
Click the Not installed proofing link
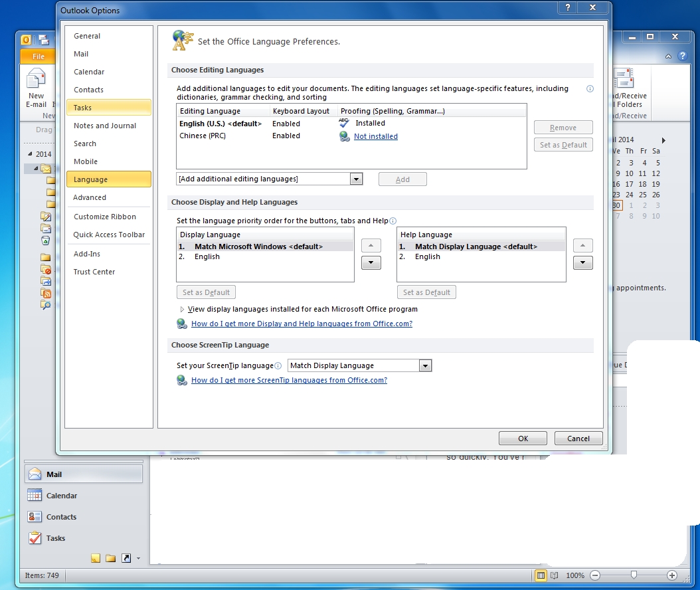coord(375,136)
